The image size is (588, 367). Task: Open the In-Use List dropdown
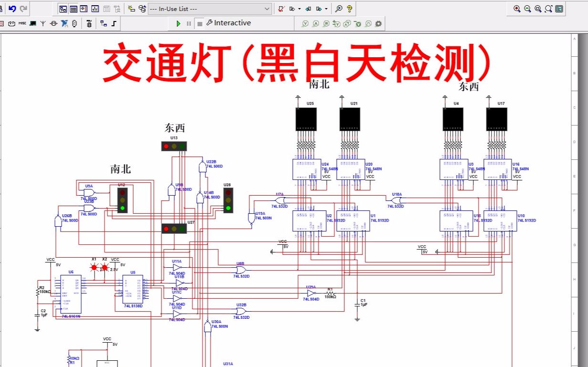tap(268, 10)
